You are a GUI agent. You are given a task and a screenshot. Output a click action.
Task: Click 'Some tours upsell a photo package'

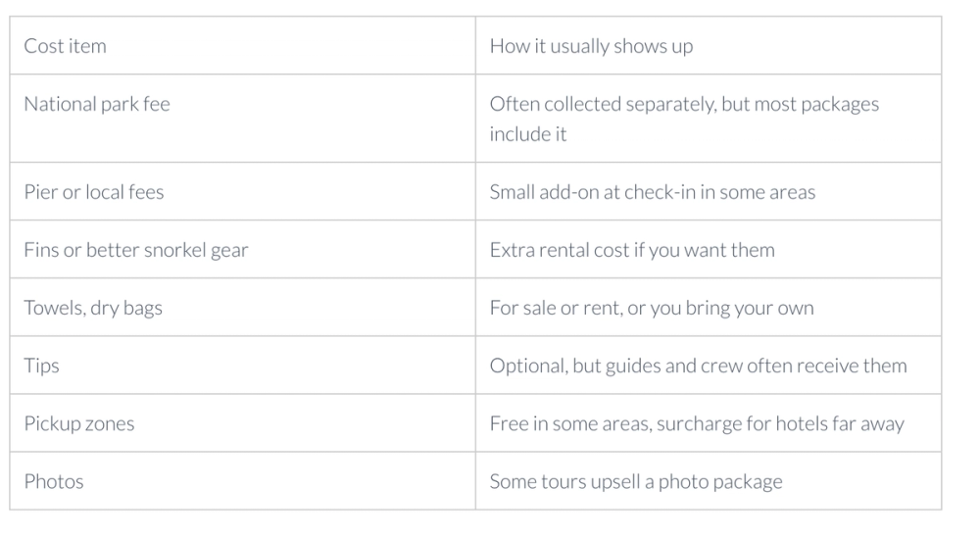coord(636,481)
